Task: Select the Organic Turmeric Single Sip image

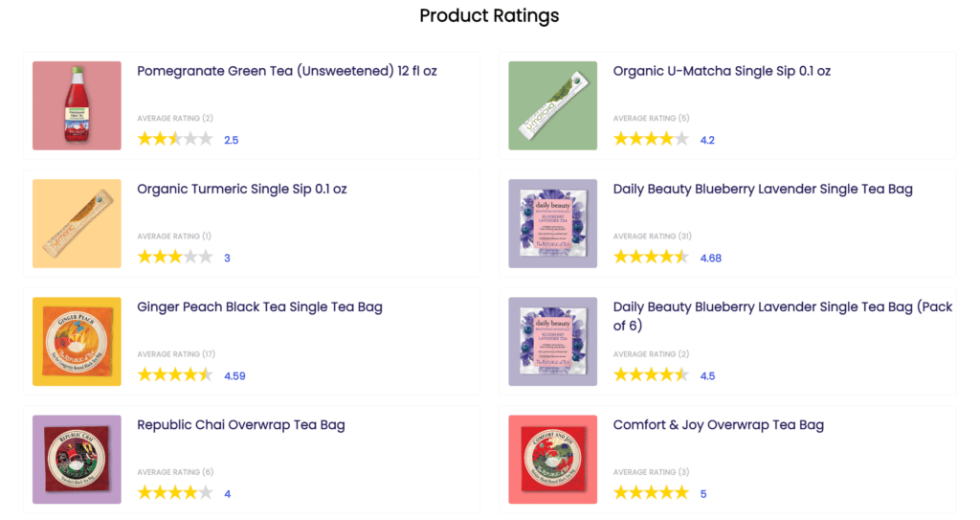Action: coord(77,223)
